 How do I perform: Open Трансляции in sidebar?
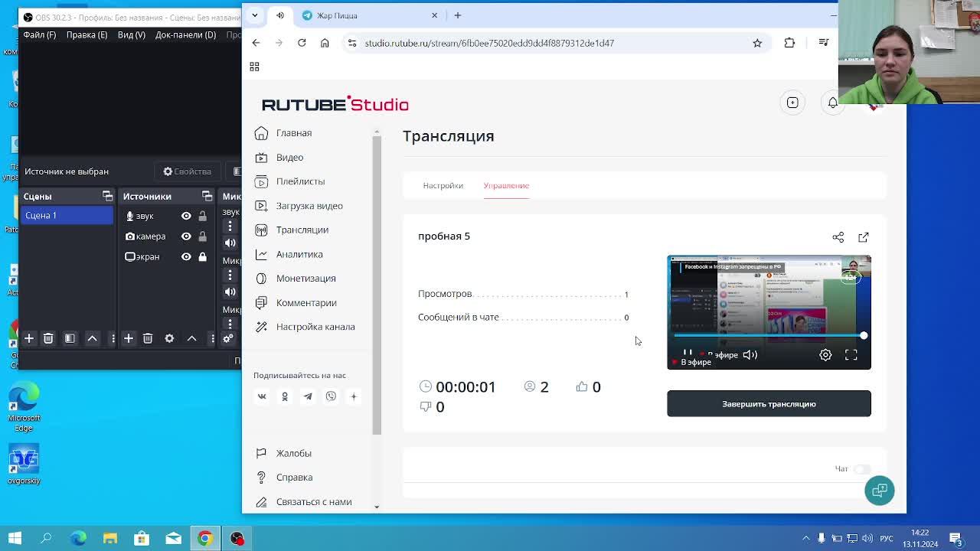click(302, 230)
